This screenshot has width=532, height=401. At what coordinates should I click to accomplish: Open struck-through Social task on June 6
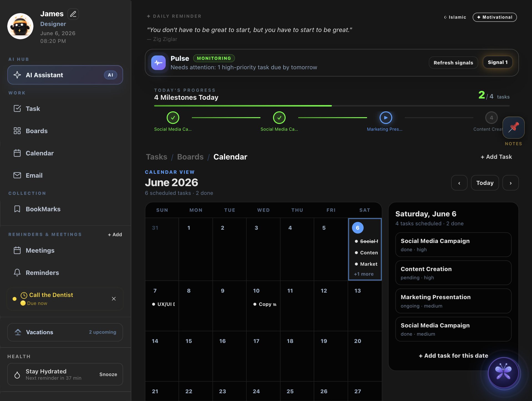tap(366, 241)
